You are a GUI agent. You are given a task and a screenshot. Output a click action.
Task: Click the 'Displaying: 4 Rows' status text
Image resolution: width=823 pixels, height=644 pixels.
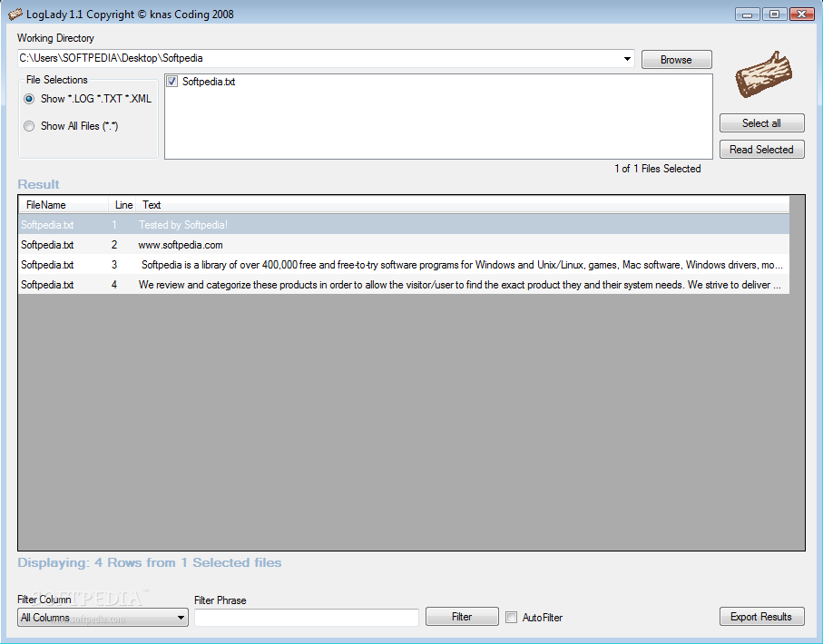150,562
